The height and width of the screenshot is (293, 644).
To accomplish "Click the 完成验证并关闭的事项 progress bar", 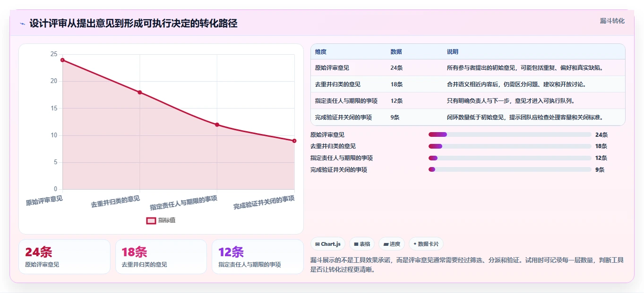I will coord(510,169).
